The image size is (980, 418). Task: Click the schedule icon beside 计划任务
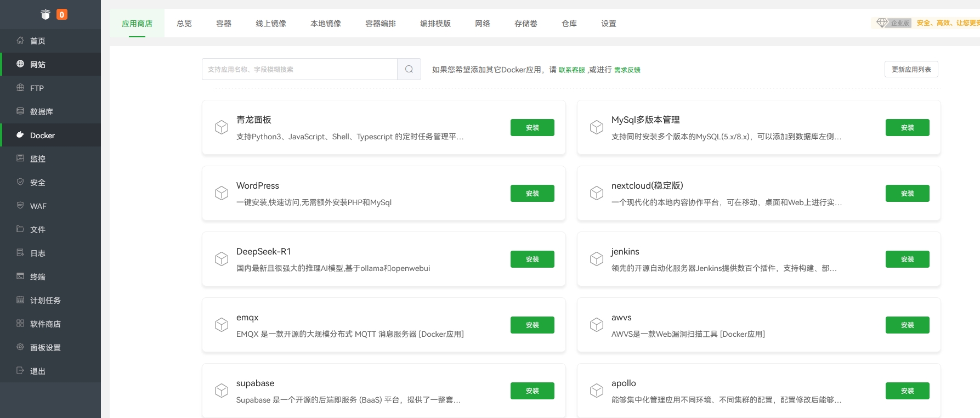tap(20, 300)
